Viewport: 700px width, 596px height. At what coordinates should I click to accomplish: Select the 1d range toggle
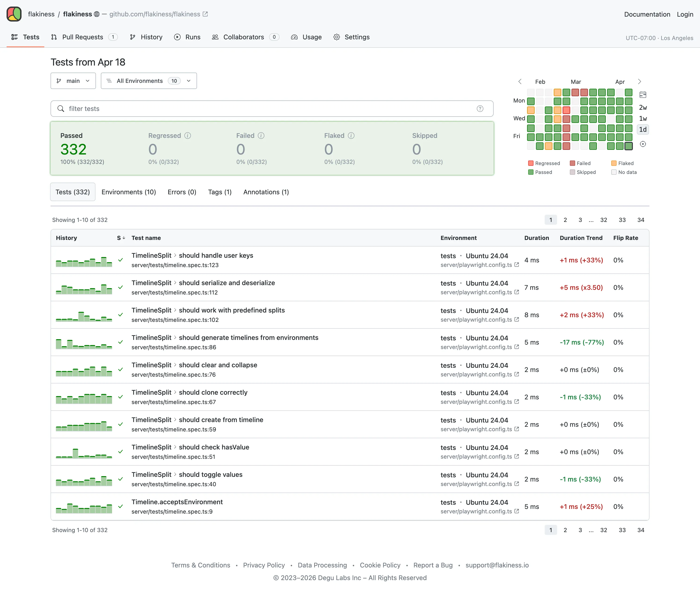tap(643, 129)
